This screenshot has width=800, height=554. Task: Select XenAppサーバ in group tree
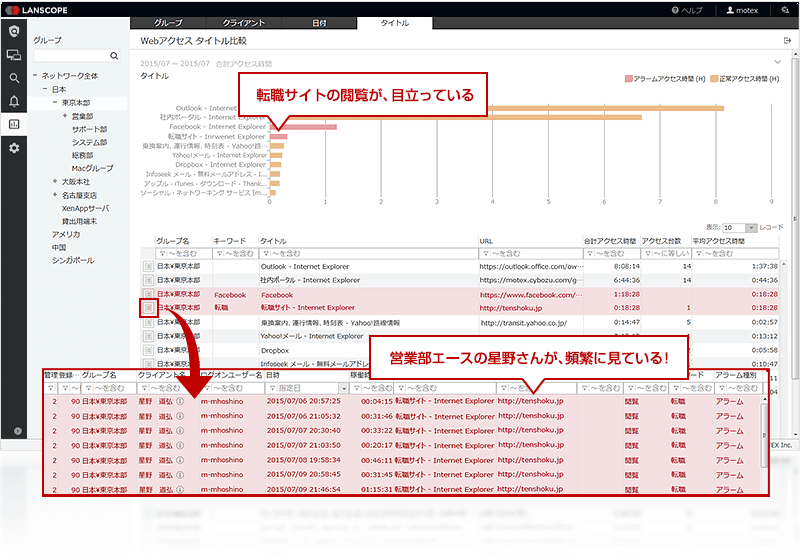(85, 208)
